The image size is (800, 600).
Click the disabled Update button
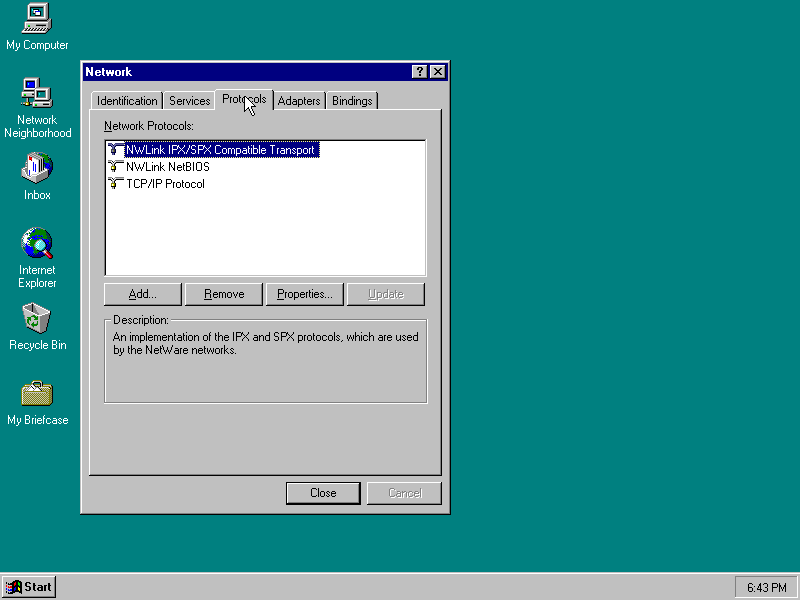[x=386, y=294]
